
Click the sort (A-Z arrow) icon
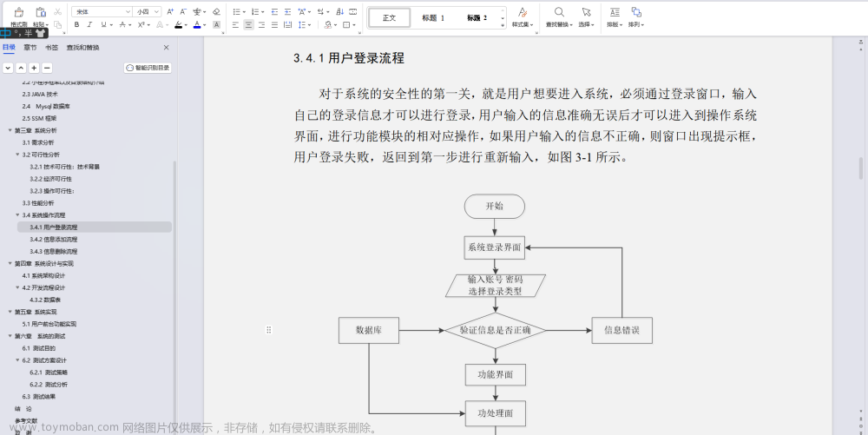pyautogui.click(x=340, y=11)
